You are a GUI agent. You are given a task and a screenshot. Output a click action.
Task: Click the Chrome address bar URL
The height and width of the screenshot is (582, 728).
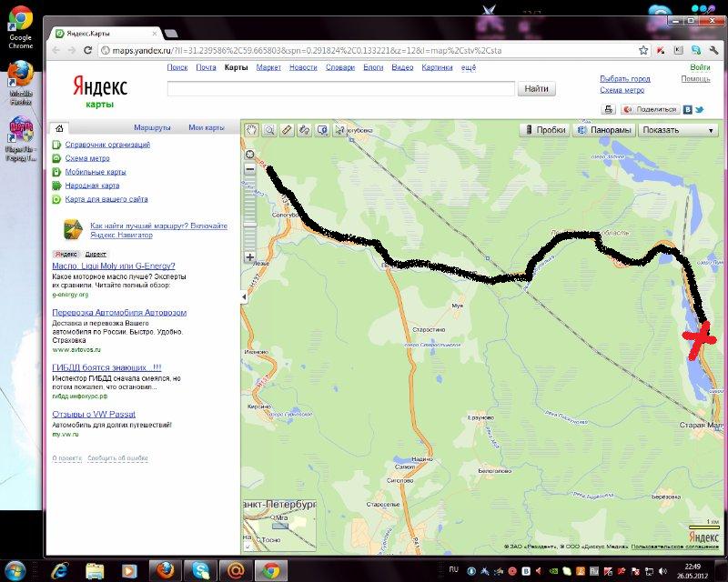point(307,51)
